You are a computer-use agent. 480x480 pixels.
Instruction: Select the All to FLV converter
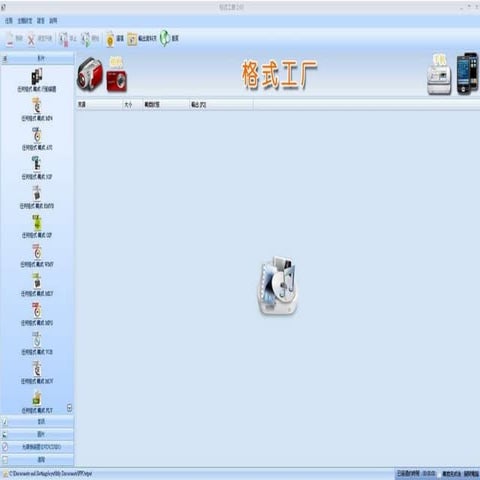pyautogui.click(x=37, y=402)
